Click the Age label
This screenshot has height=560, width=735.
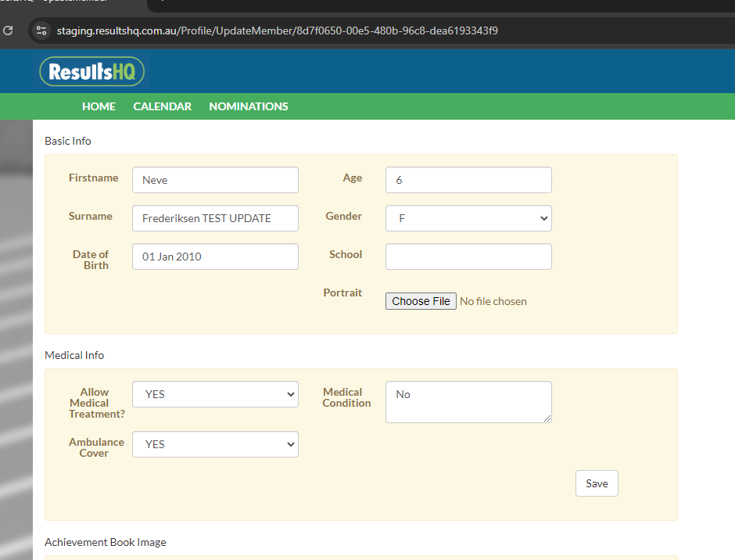click(353, 178)
